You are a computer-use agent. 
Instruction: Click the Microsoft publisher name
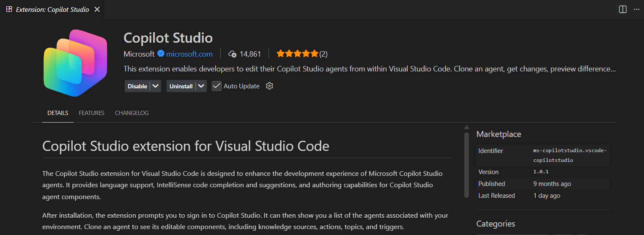pyautogui.click(x=139, y=54)
